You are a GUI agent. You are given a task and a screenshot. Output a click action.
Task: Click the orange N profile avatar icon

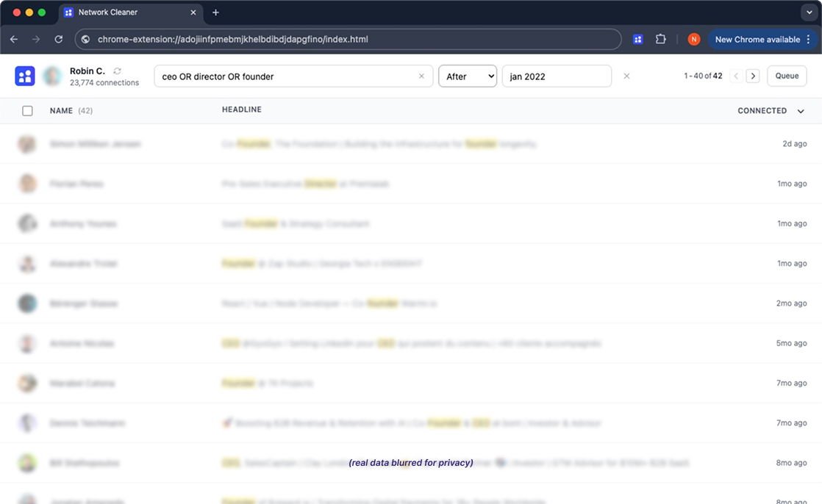(693, 39)
